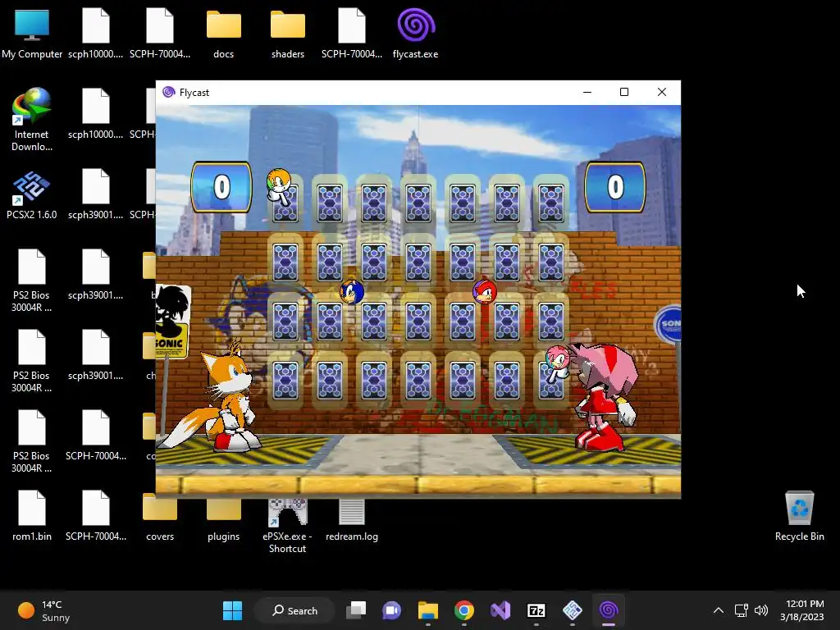Close the Flycast window
This screenshot has width=840, height=630.
point(662,92)
